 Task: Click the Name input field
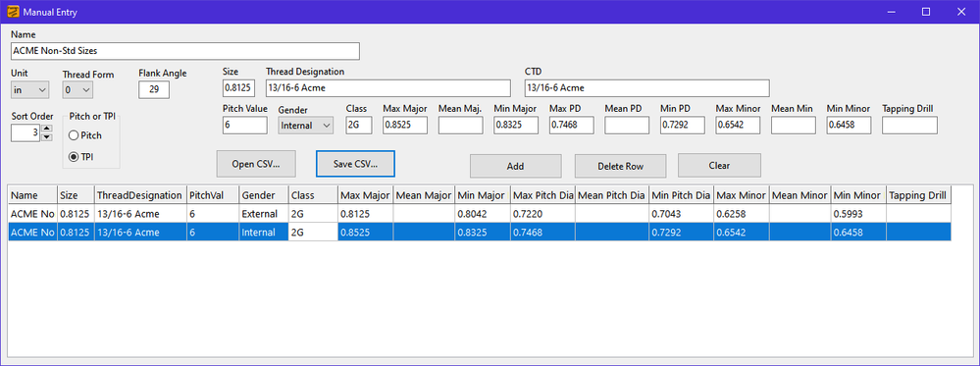tap(185, 51)
